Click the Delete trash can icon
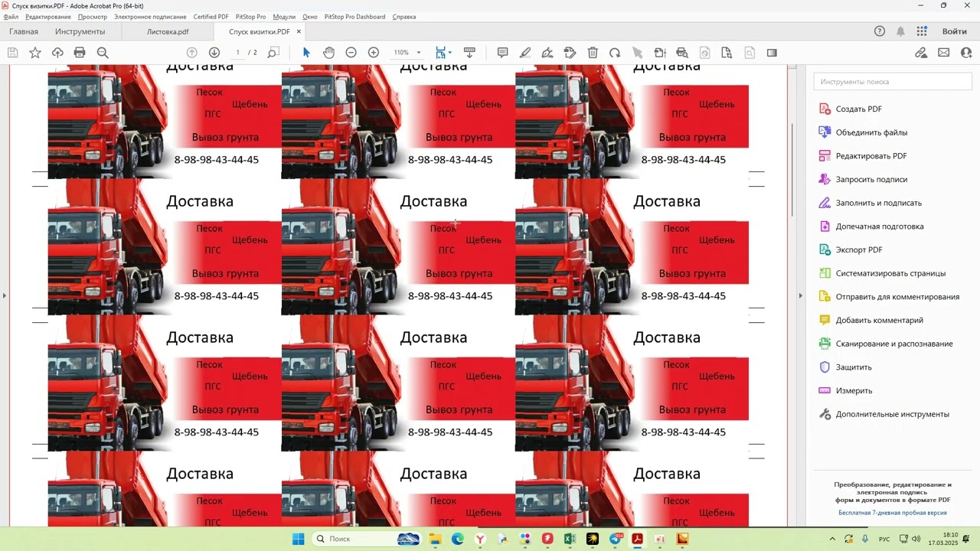This screenshot has width=980, height=551. pos(593,53)
